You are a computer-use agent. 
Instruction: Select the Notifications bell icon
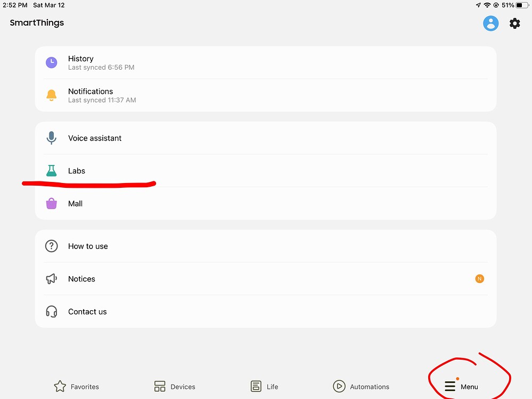pos(51,95)
